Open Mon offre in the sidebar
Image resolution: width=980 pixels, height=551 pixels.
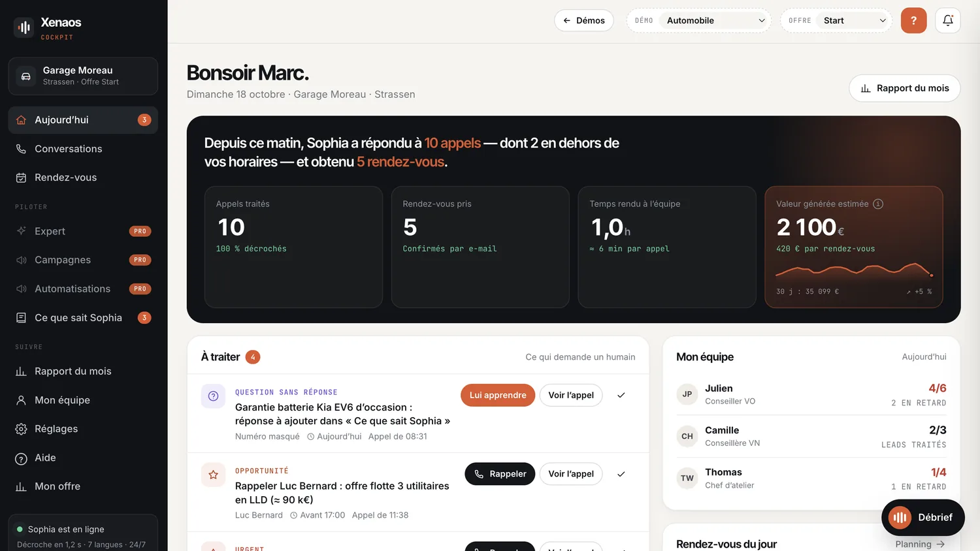pos(83,486)
